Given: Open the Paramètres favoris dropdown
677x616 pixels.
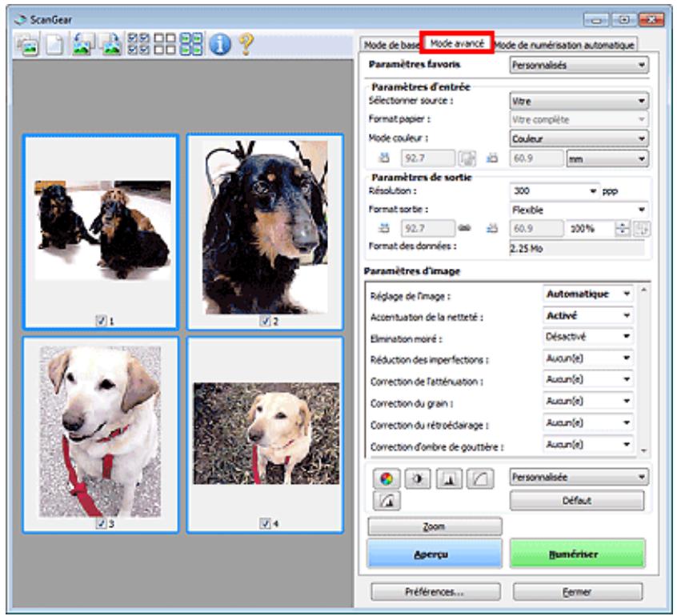Looking at the screenshot, I should click(579, 65).
